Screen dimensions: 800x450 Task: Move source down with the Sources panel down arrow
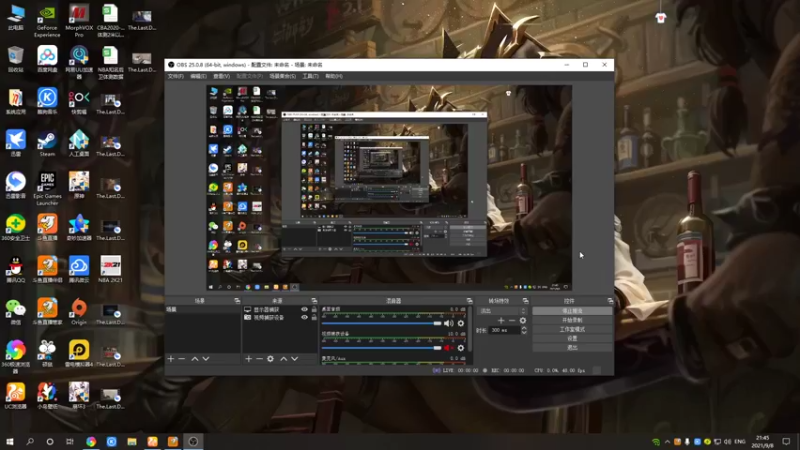294,359
